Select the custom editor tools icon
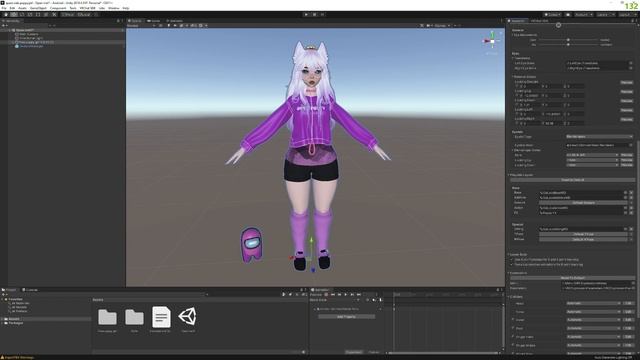 point(54,14)
